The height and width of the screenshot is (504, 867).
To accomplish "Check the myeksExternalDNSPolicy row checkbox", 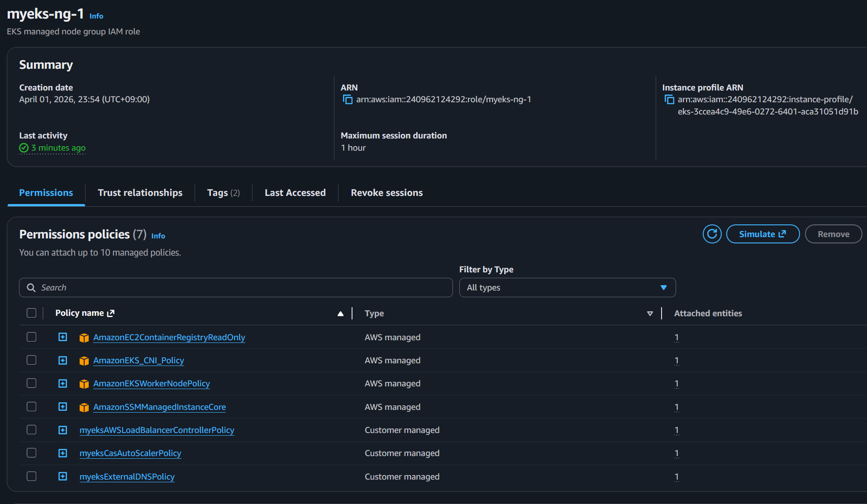I will pyautogui.click(x=31, y=476).
